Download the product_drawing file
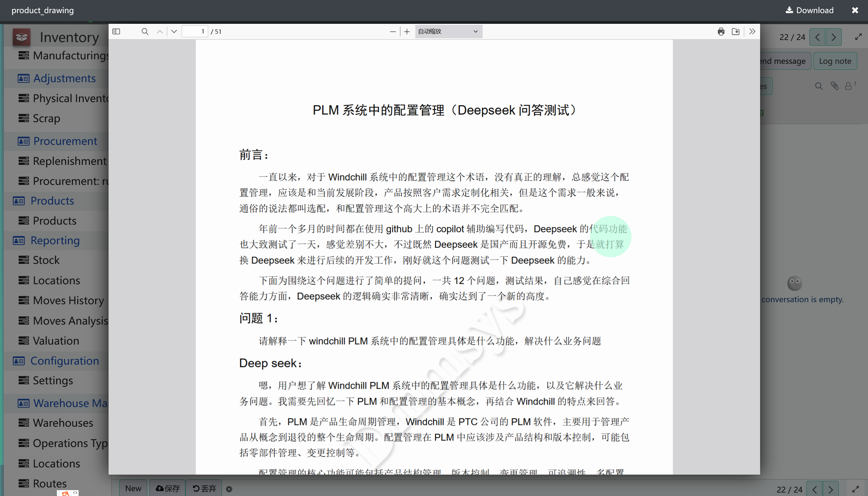The width and height of the screenshot is (868, 496). click(x=809, y=10)
